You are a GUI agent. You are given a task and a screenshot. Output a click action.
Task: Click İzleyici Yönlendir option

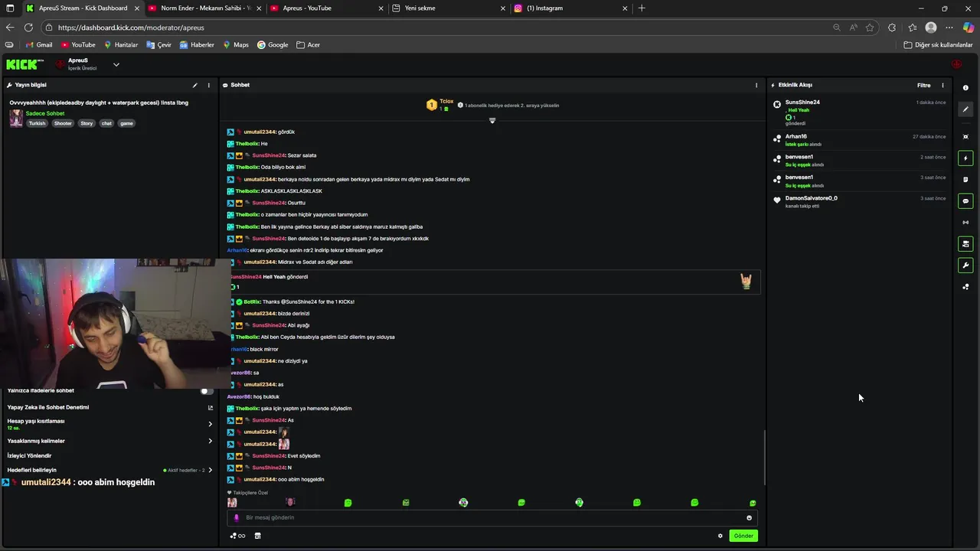pyautogui.click(x=29, y=455)
